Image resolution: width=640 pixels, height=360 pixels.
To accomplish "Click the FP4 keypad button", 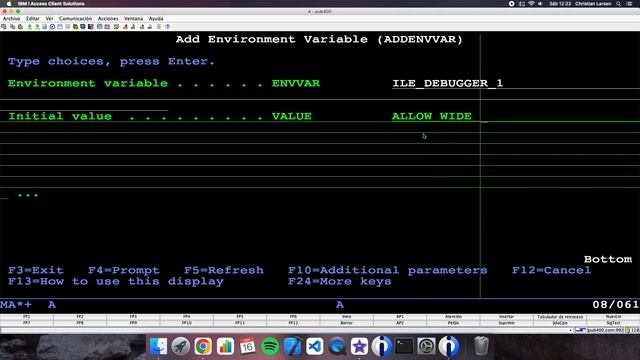I will (x=187, y=317).
